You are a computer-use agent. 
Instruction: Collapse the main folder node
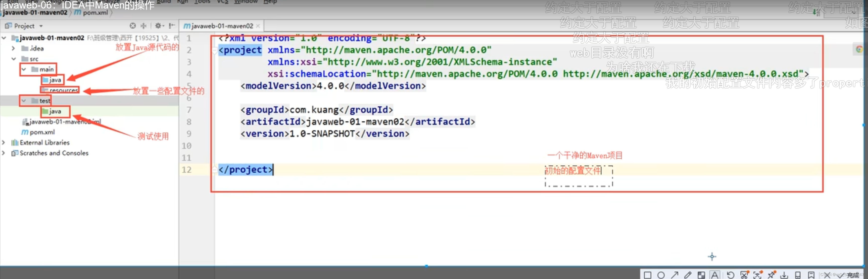click(x=24, y=69)
